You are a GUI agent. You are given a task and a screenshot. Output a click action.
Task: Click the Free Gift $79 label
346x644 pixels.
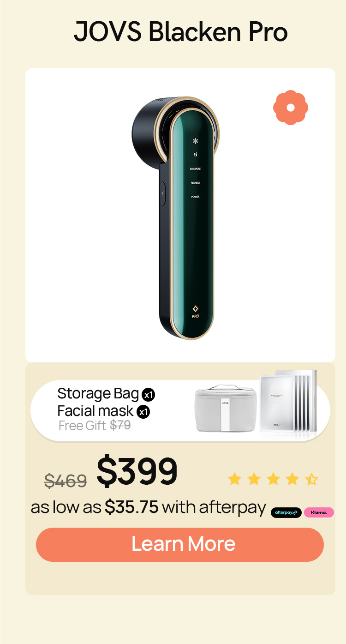(x=95, y=425)
